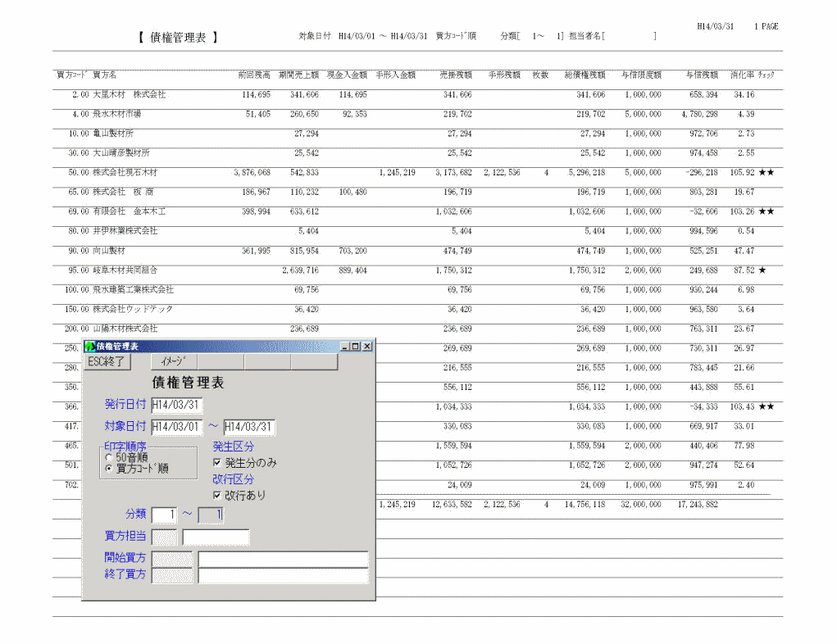Image resolution: width=837 pixels, height=644 pixels.
Task: Click the total credit limit 32,000,000
Action: click(x=640, y=505)
